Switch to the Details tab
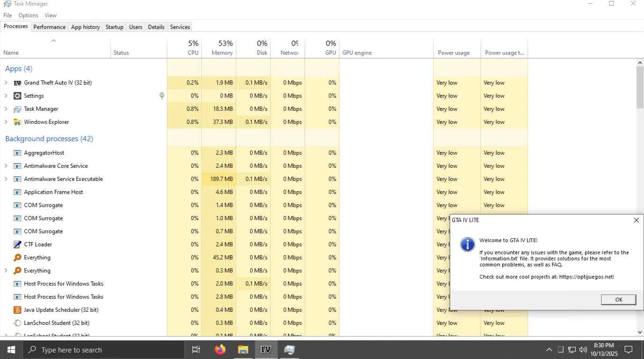This screenshot has height=359, width=644. tap(156, 27)
